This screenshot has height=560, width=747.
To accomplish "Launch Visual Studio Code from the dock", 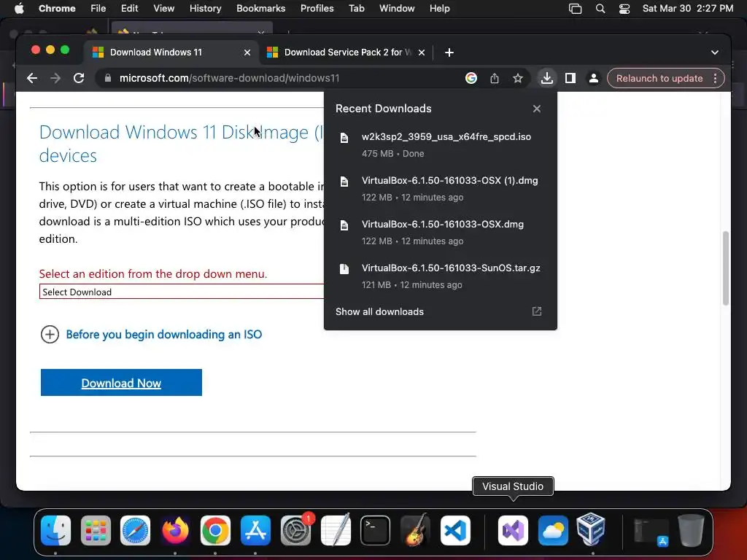I will point(455,530).
